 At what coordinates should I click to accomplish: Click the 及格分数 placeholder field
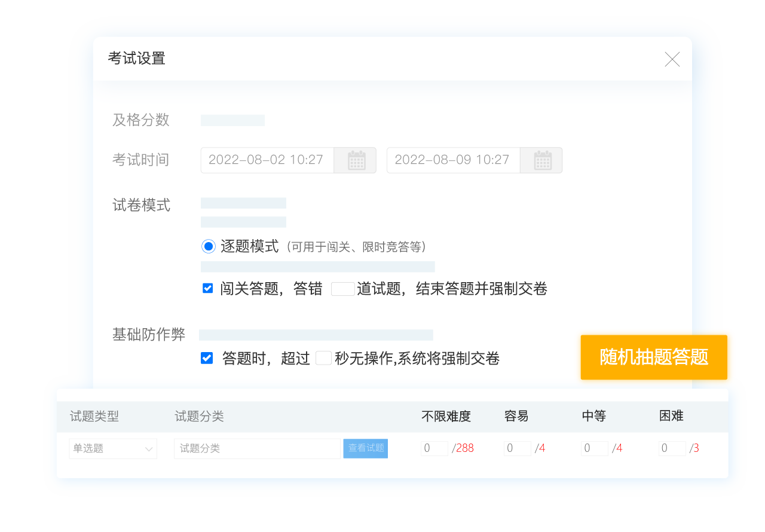232,120
